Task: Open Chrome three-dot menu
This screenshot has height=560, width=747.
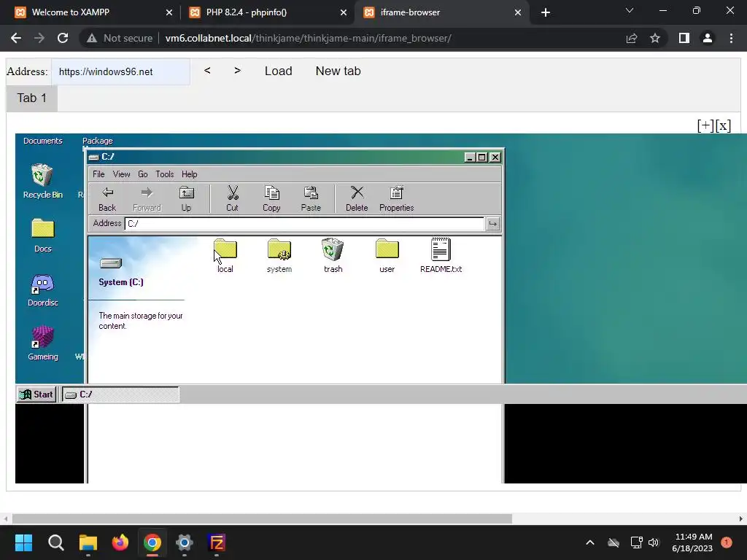Action: (731, 38)
